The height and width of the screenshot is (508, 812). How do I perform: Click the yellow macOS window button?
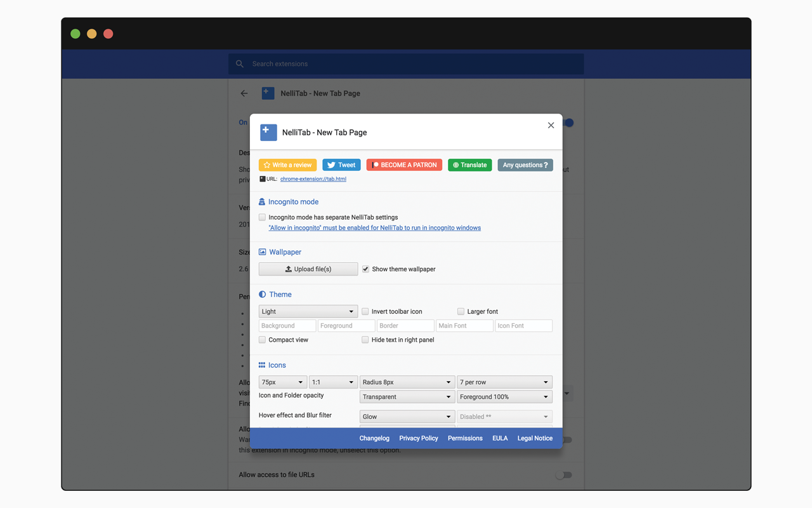click(92, 34)
